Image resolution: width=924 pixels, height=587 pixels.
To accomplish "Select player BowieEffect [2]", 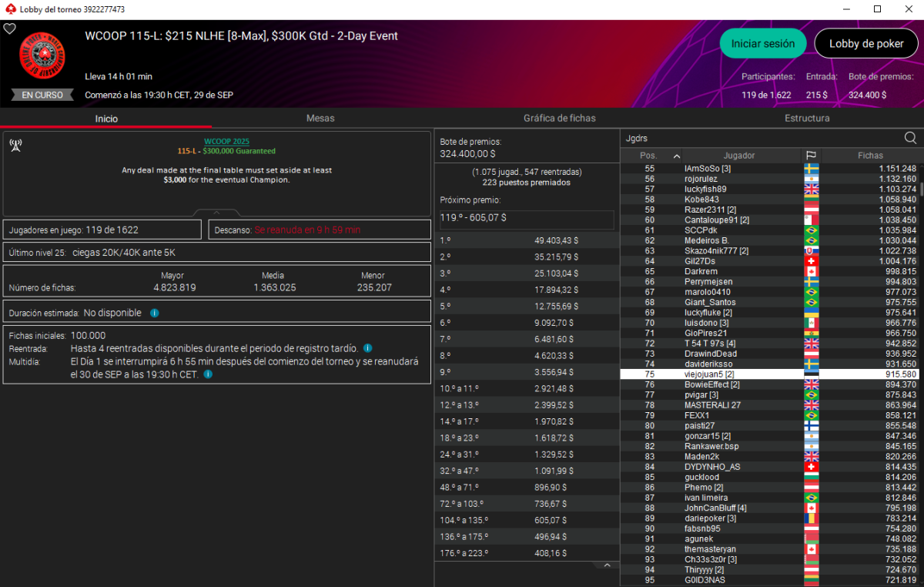I will (769, 384).
